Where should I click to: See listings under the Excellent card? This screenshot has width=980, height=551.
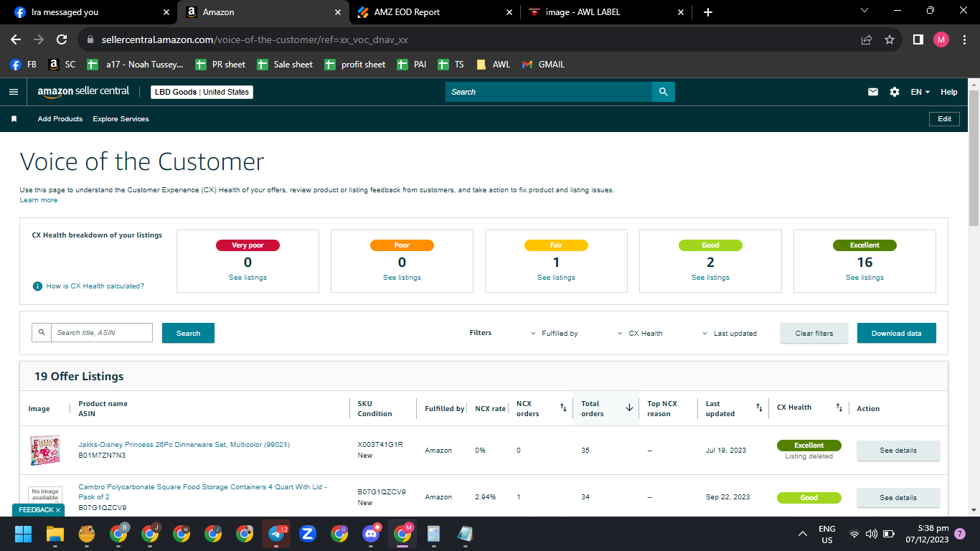tap(864, 278)
